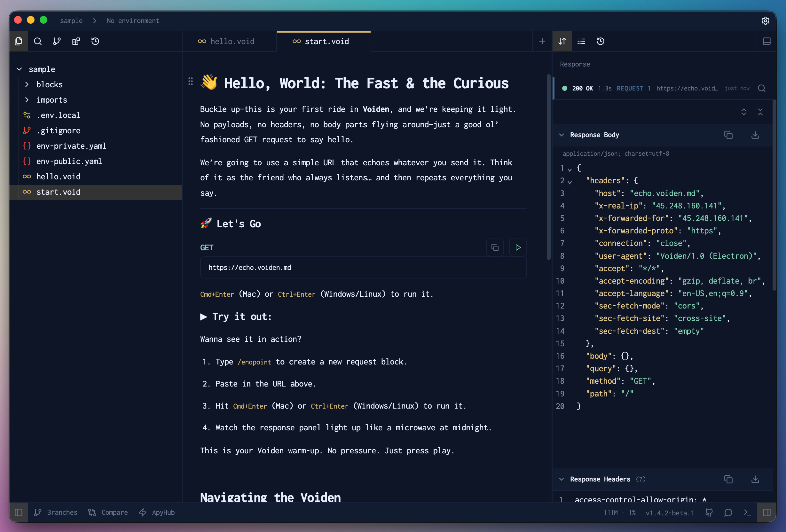The height and width of the screenshot is (532, 786).
Task: Toggle the bottom panel layout icon
Action: [x=767, y=41]
